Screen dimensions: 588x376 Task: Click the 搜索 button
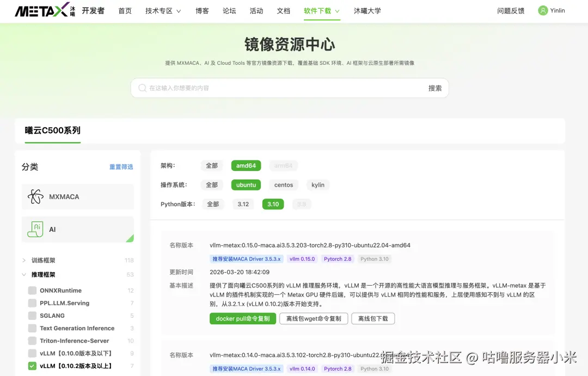435,88
